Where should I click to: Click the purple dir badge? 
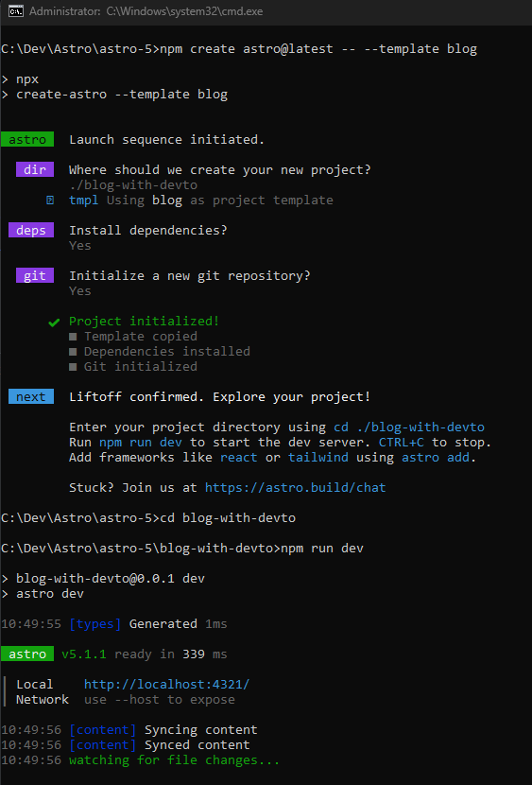pos(35,169)
